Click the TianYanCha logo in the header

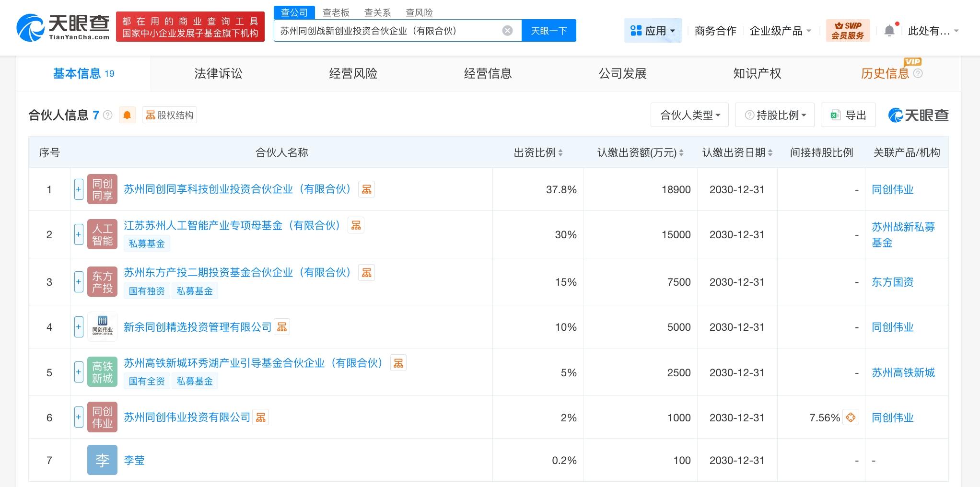pos(63,27)
